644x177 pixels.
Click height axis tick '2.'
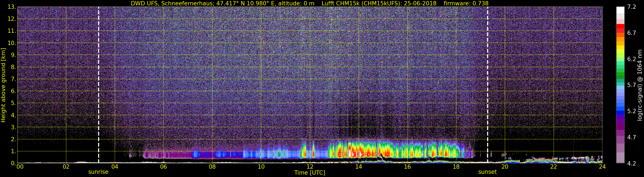13,139
